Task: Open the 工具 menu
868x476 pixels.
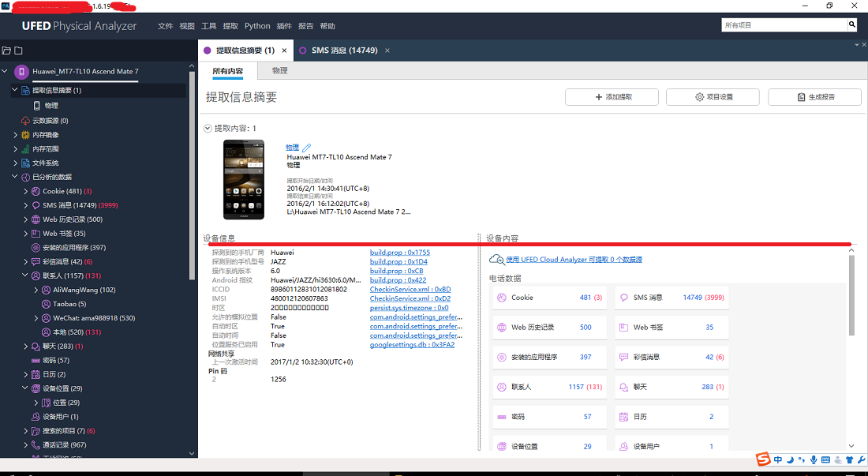Action: (208, 26)
